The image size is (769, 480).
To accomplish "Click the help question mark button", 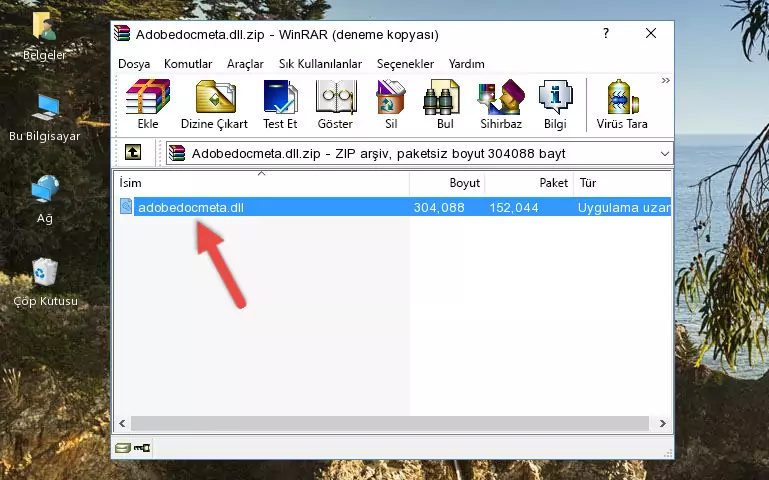I will [606, 33].
